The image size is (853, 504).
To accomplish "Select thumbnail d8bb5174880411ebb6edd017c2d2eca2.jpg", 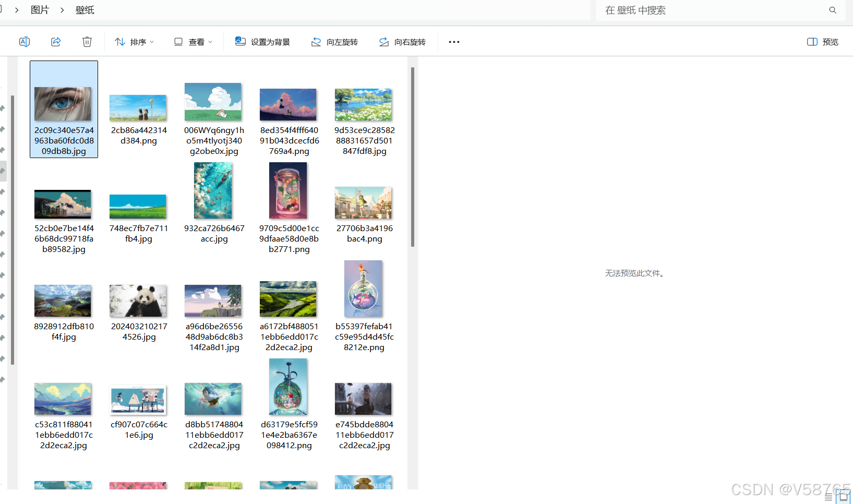I will (213, 399).
